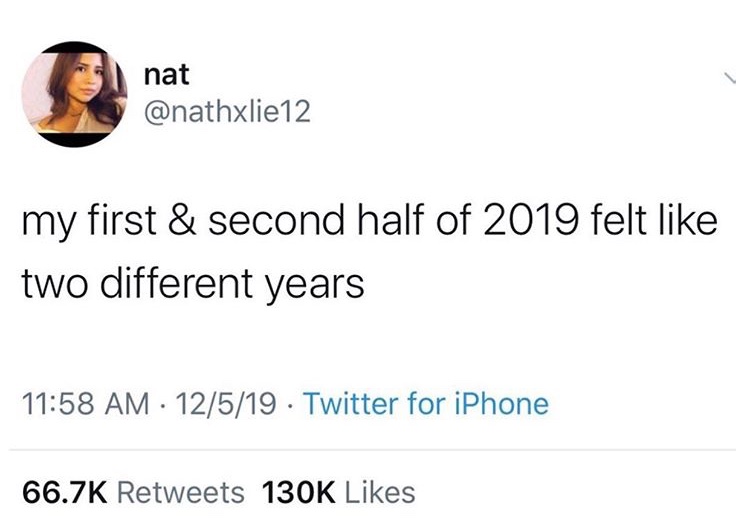Click the word "Likes" label

[x=379, y=491]
